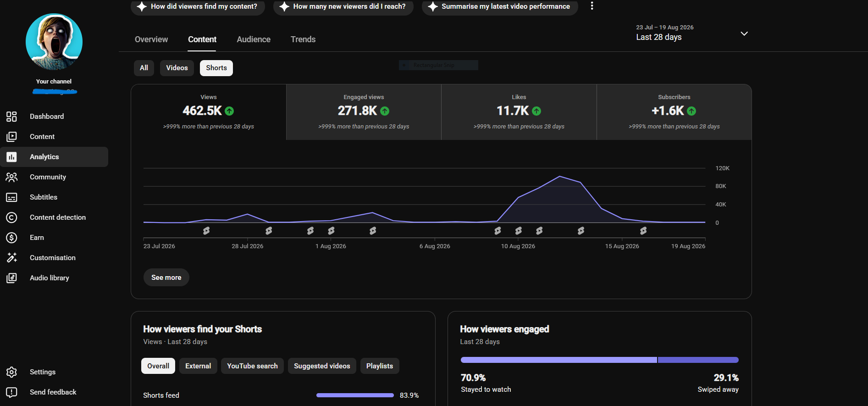Switch to the Audience tab
This screenshot has width=868, height=406.
[x=254, y=39]
